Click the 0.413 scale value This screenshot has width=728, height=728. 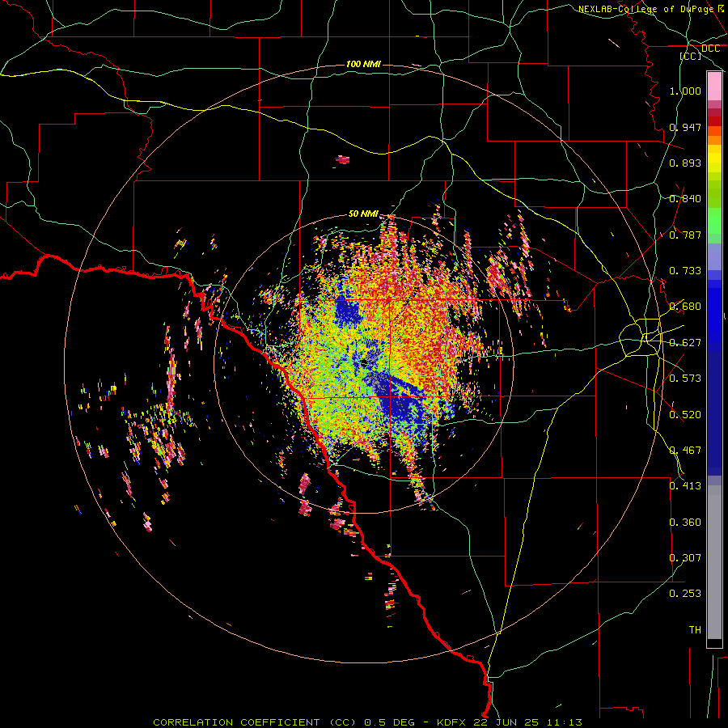pos(685,486)
